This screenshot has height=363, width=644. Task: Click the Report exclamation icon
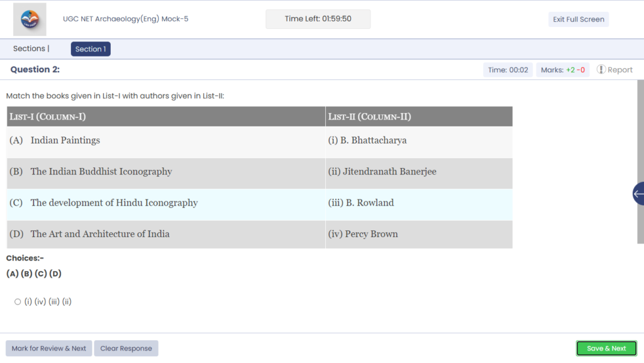(x=601, y=70)
